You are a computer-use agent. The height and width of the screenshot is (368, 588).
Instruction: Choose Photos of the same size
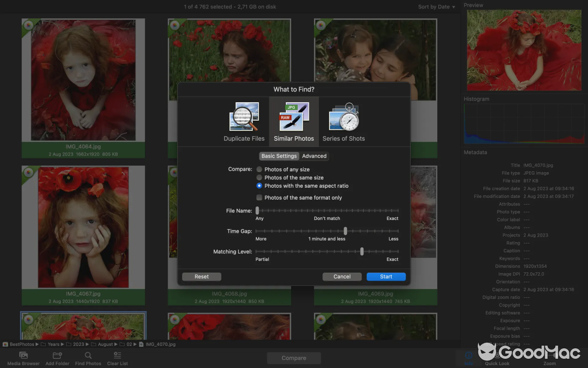point(259,177)
